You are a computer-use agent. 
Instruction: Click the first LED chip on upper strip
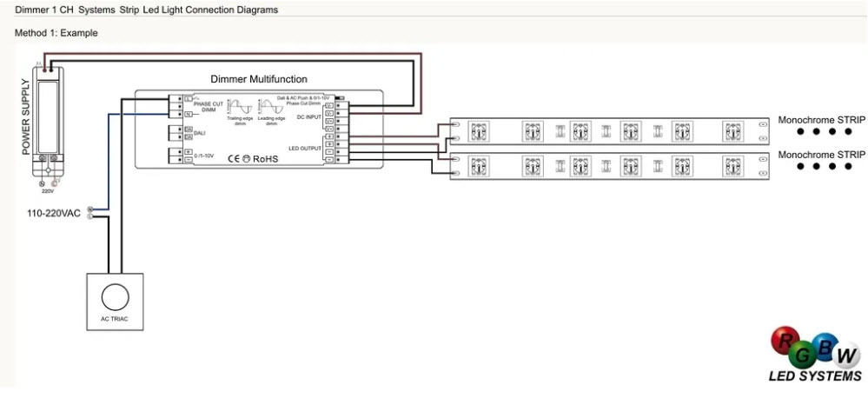tap(478, 131)
